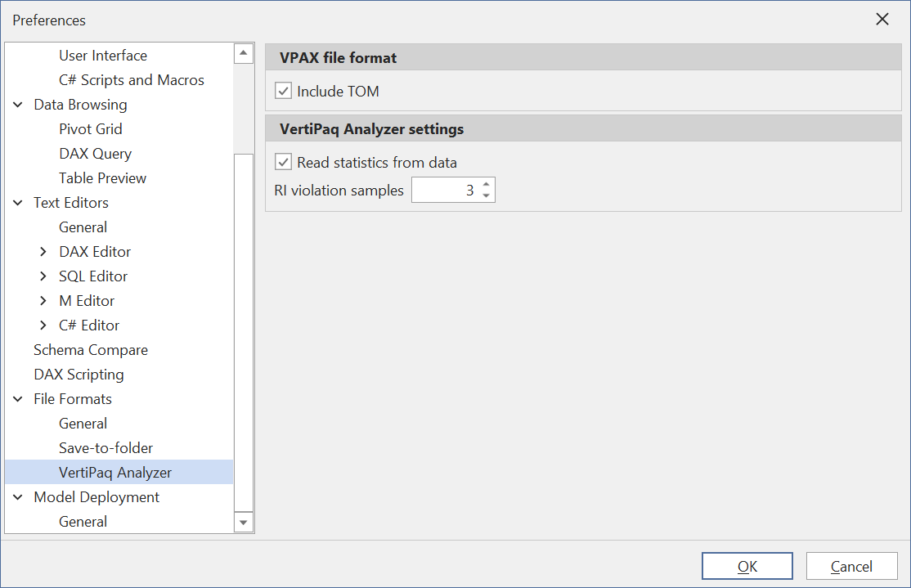Open the Save-to-folder settings
911x588 pixels.
pos(105,448)
